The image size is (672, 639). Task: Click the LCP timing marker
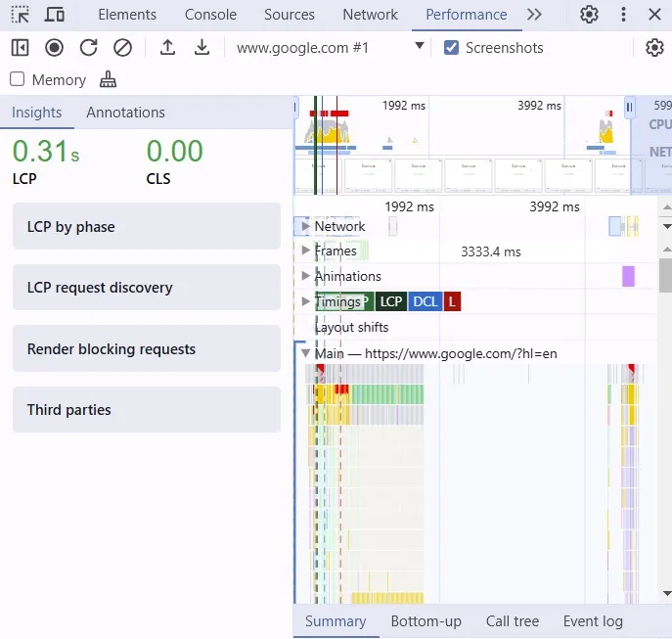[390, 301]
